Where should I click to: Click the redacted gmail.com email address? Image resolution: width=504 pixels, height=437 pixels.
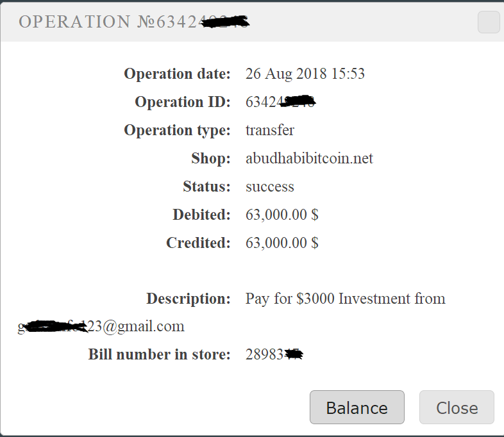[x=101, y=326]
